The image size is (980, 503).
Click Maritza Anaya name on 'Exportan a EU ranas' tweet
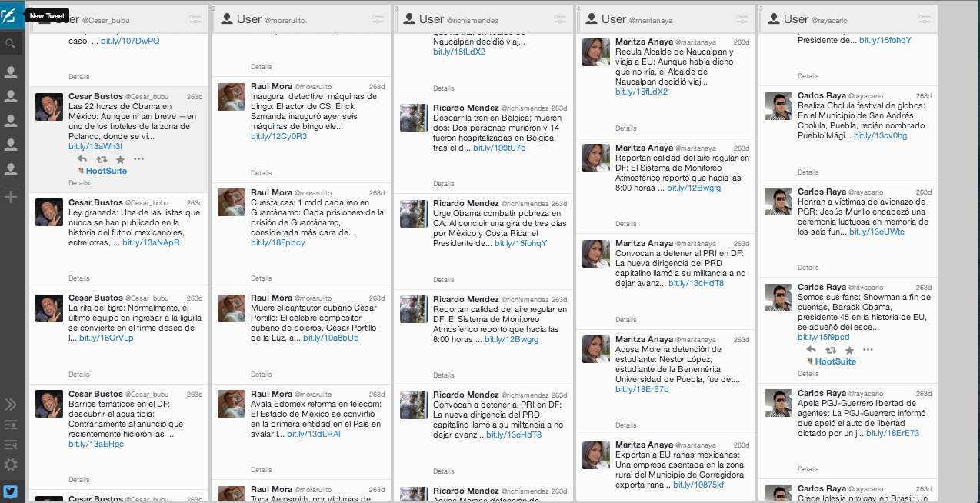tap(644, 445)
